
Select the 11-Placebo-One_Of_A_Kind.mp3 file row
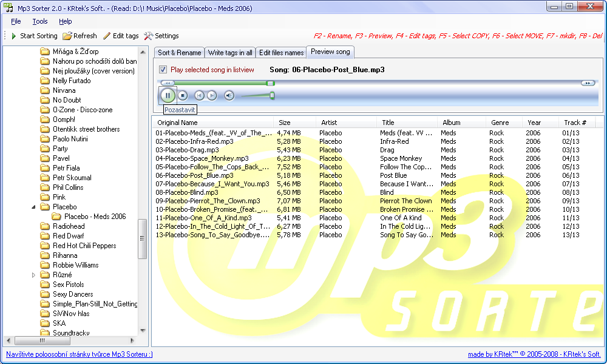pos(374,218)
